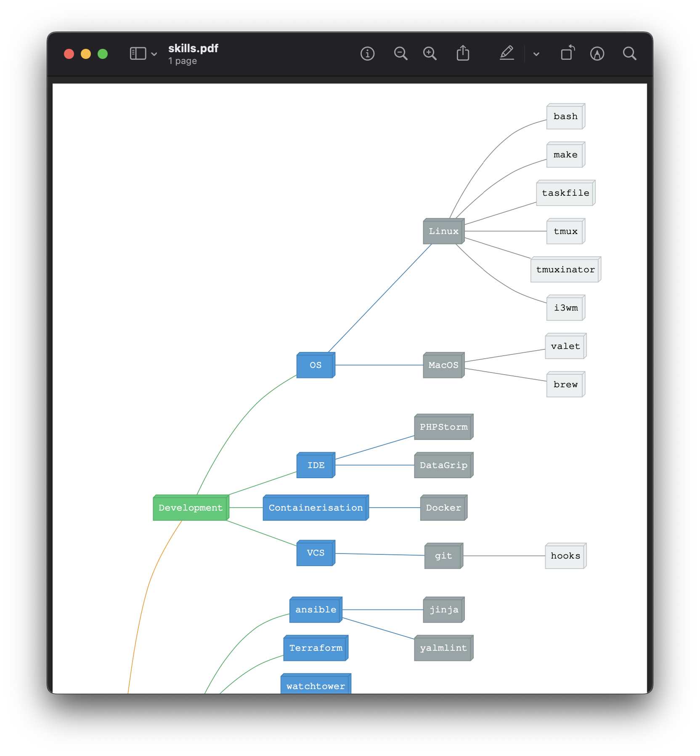Enter full screen with green button
Viewport: 700px width, 756px height.
coord(103,54)
